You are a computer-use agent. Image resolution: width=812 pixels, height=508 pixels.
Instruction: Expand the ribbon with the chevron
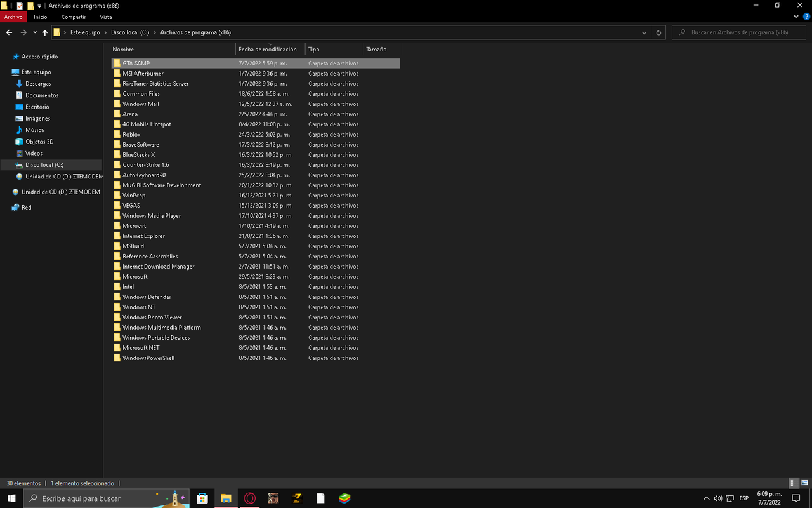(x=797, y=17)
